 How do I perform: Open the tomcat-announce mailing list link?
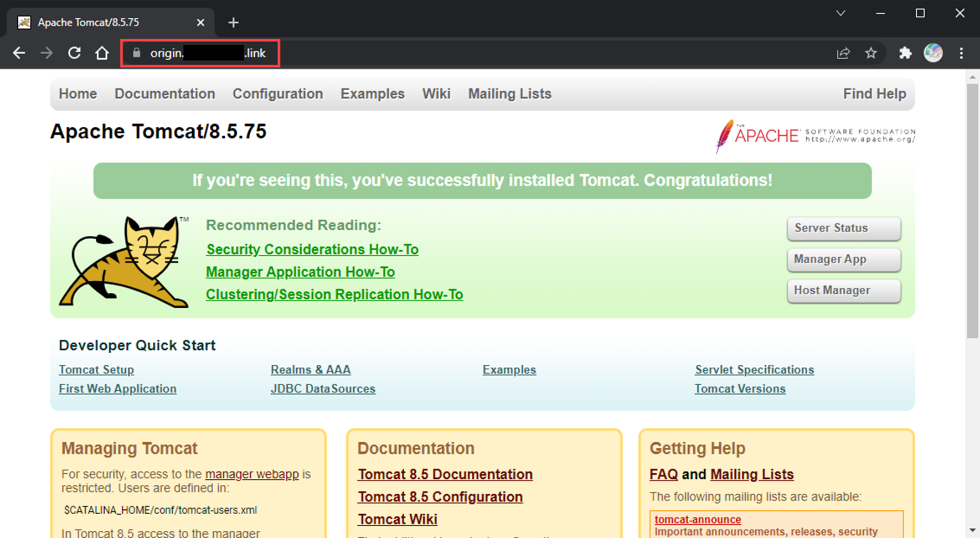698,519
